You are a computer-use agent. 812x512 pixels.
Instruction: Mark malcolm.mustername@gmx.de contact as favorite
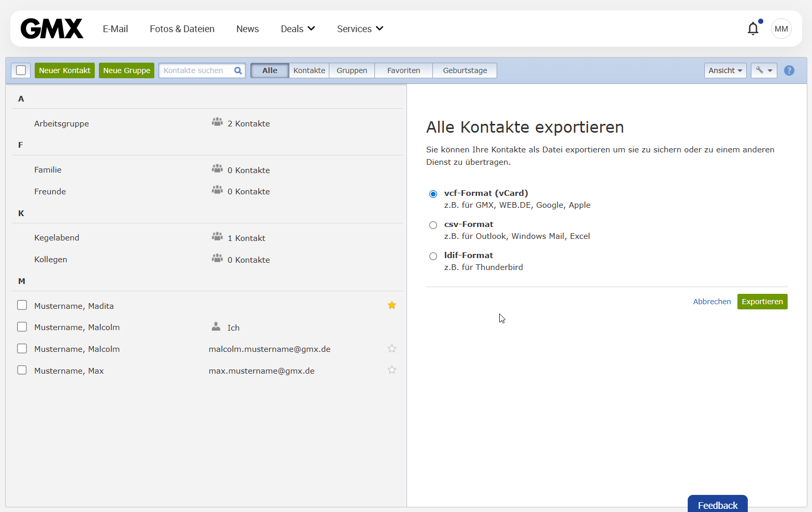point(392,349)
